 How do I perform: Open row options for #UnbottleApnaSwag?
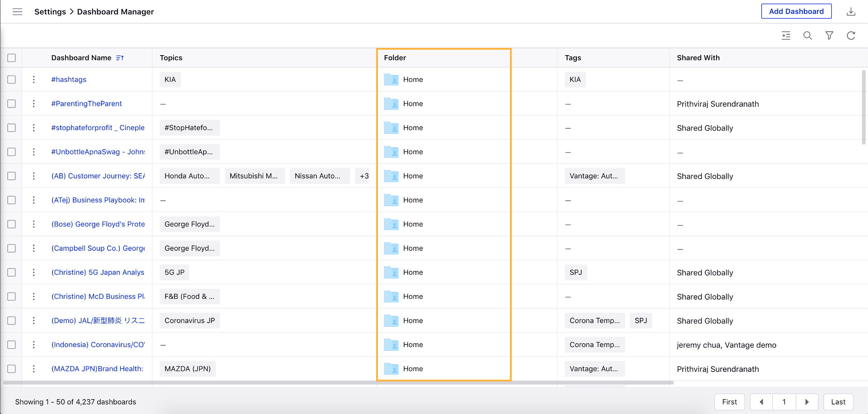click(33, 152)
